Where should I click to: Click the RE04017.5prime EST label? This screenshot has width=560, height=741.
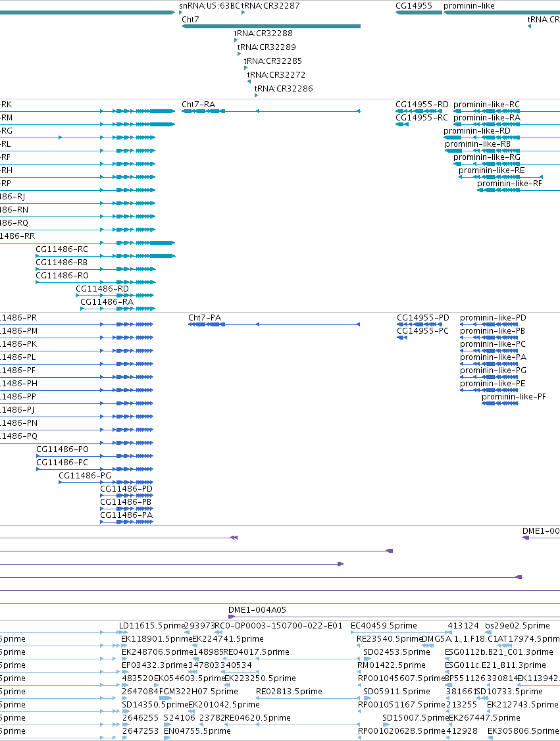[x=257, y=653]
